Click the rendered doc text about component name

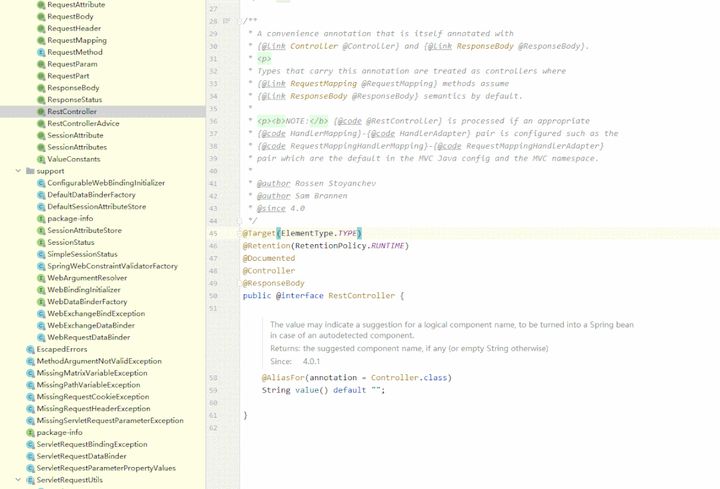pyautogui.click(x=452, y=330)
